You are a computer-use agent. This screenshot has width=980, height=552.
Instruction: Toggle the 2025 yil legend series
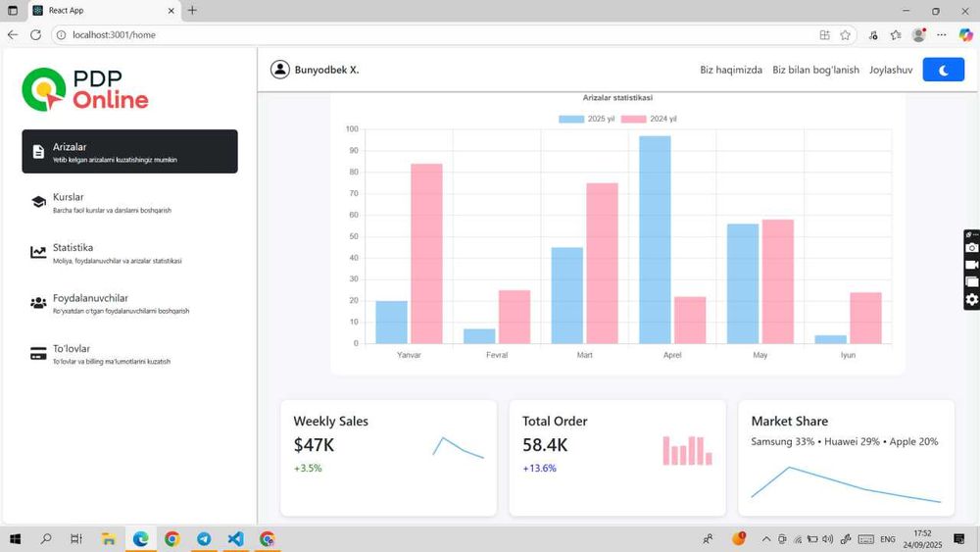(586, 119)
